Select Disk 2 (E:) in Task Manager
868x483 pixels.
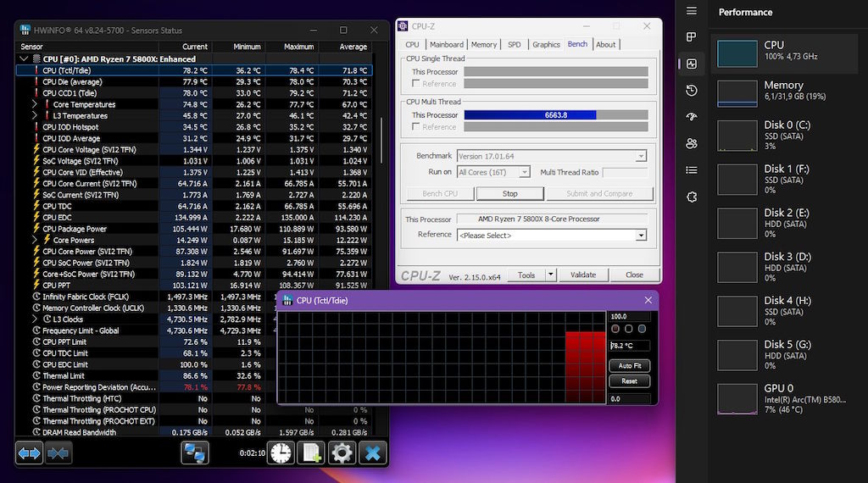[784, 224]
